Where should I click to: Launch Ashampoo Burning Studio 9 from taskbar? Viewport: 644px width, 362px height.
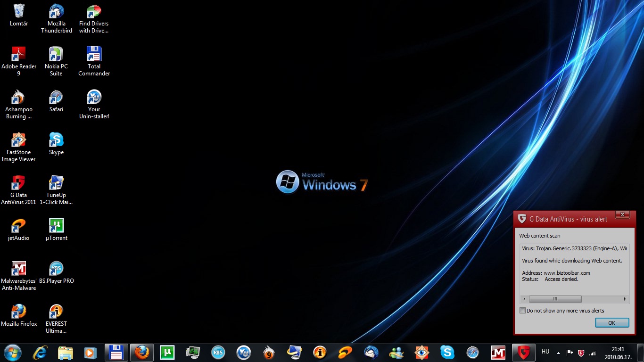pyautogui.click(x=269, y=353)
